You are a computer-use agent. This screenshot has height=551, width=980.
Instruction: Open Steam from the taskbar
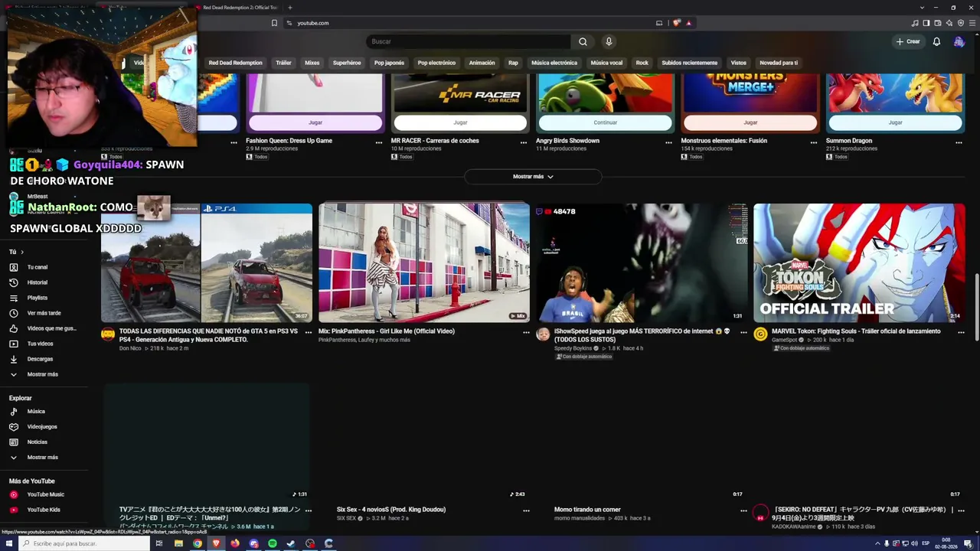point(291,543)
